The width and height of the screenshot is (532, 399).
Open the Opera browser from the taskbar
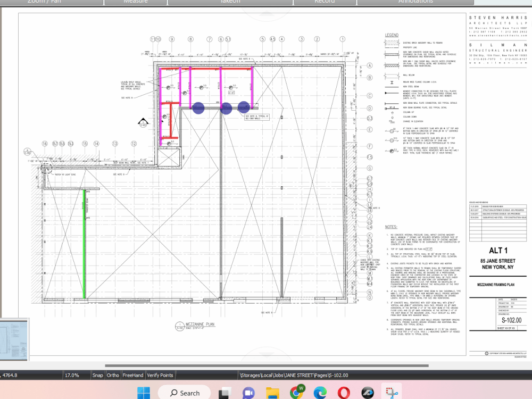point(344,393)
